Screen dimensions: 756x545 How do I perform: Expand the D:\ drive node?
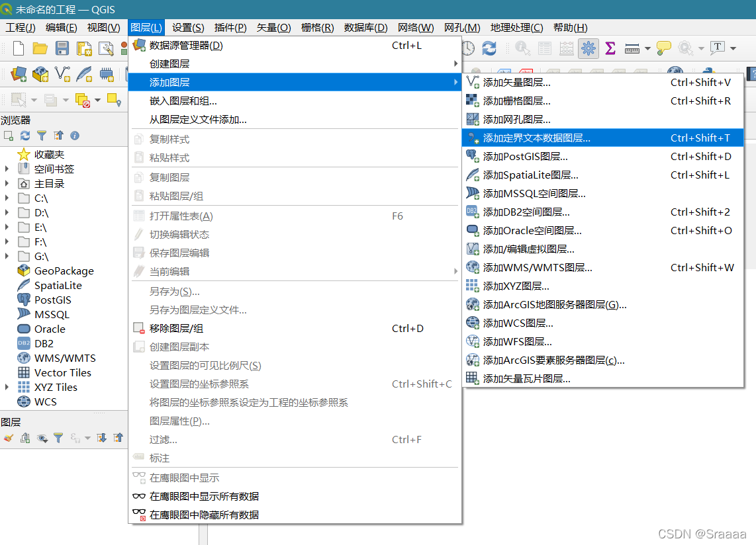tap(7, 212)
